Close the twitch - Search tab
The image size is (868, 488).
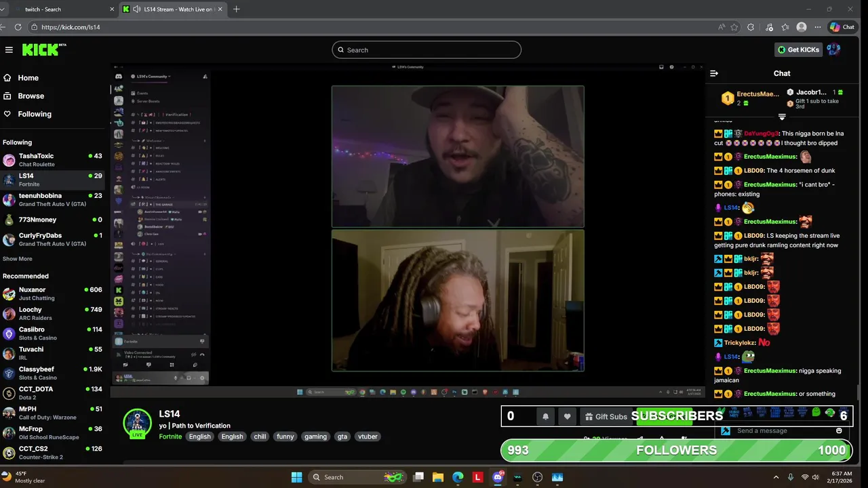pos(112,9)
